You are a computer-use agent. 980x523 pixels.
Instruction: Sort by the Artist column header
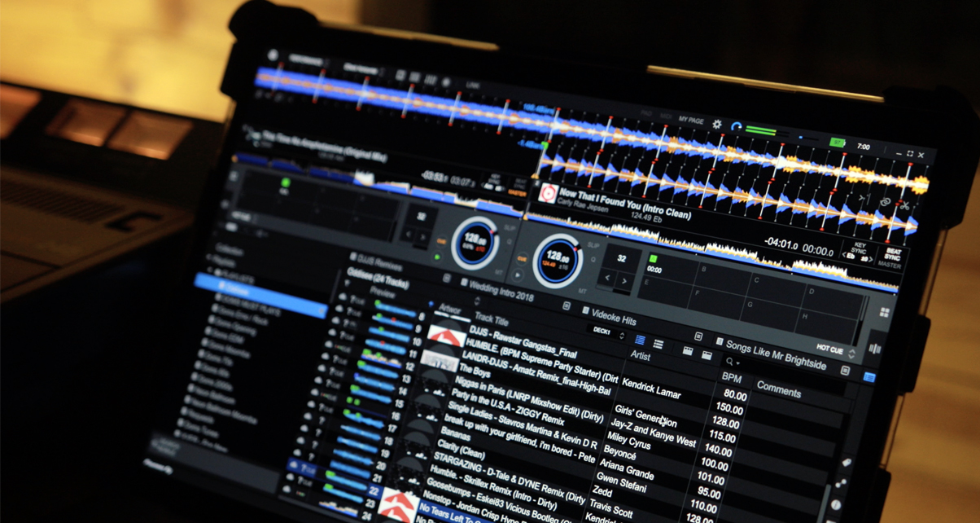pyautogui.click(x=640, y=356)
